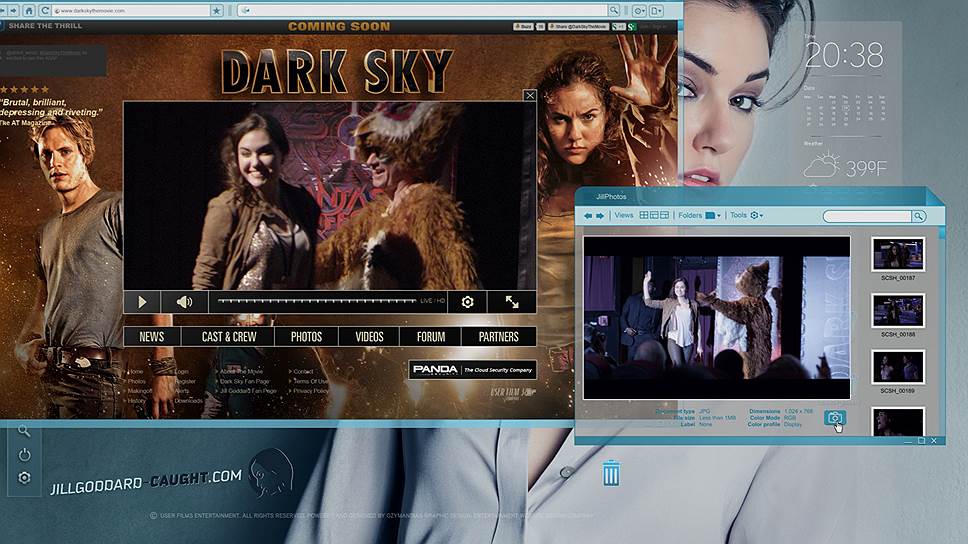The height and width of the screenshot is (544, 968).
Task: Open the browser gear settings dropdown
Action: (x=639, y=10)
